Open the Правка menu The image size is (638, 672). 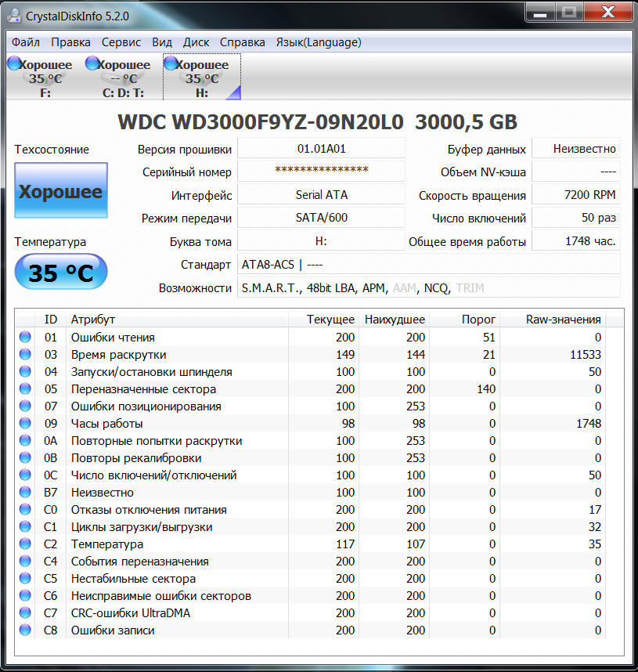(x=70, y=42)
